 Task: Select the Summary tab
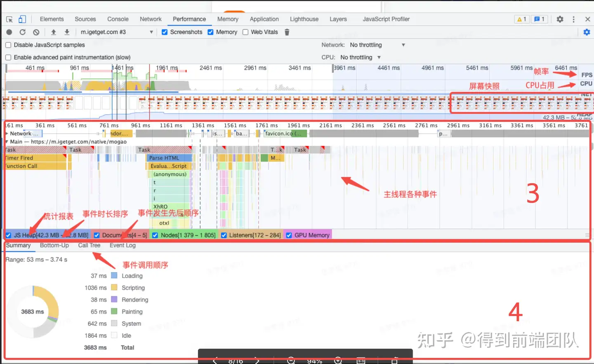click(x=18, y=245)
